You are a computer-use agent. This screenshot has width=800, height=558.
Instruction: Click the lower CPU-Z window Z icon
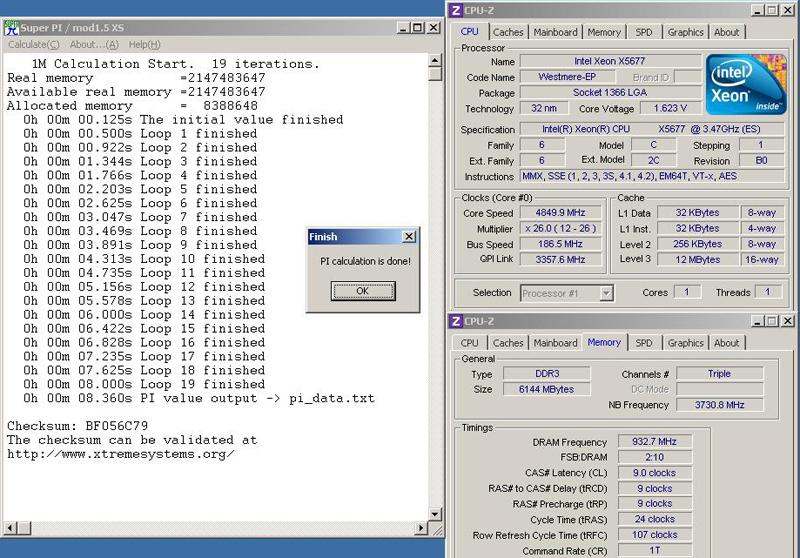click(x=456, y=321)
